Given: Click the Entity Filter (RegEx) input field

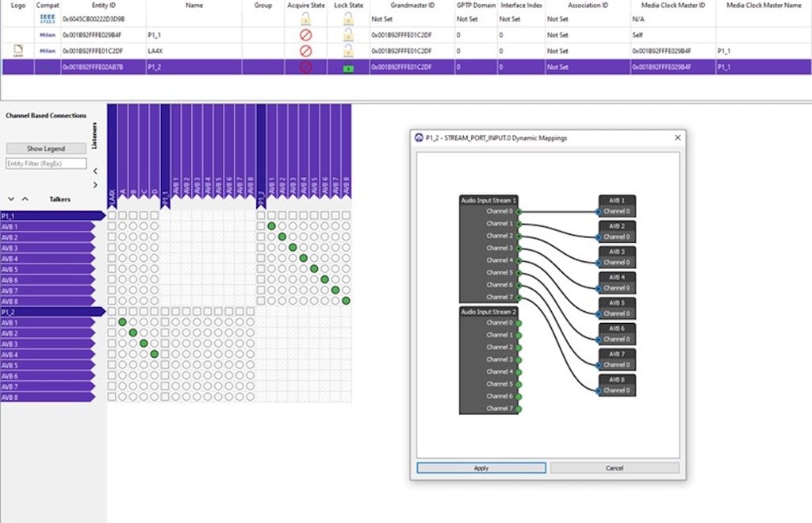Looking at the screenshot, I should (46, 163).
